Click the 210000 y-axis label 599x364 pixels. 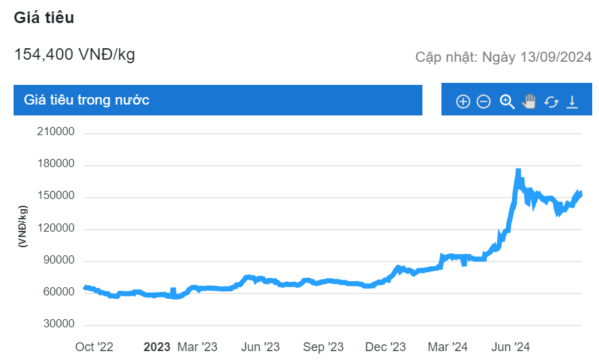coord(56,132)
